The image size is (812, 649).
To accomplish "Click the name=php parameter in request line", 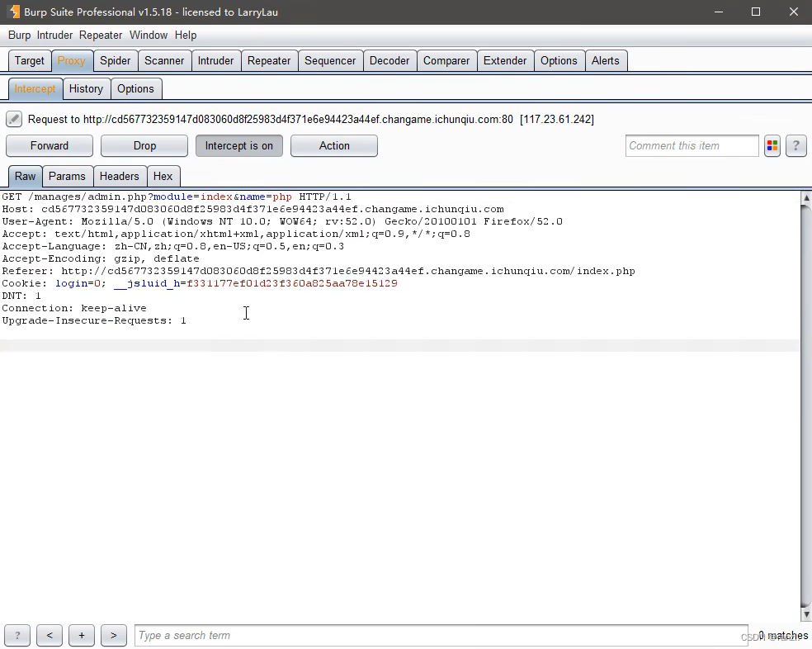I will click(x=266, y=197).
